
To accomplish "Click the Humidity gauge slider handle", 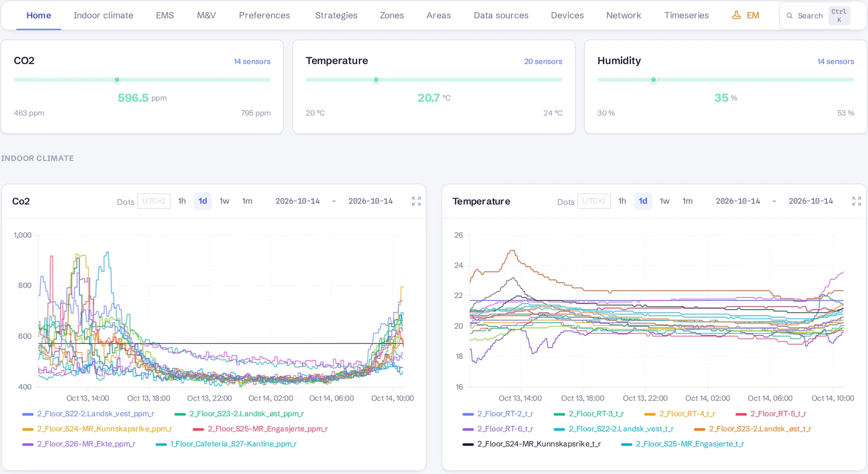I will pyautogui.click(x=653, y=80).
